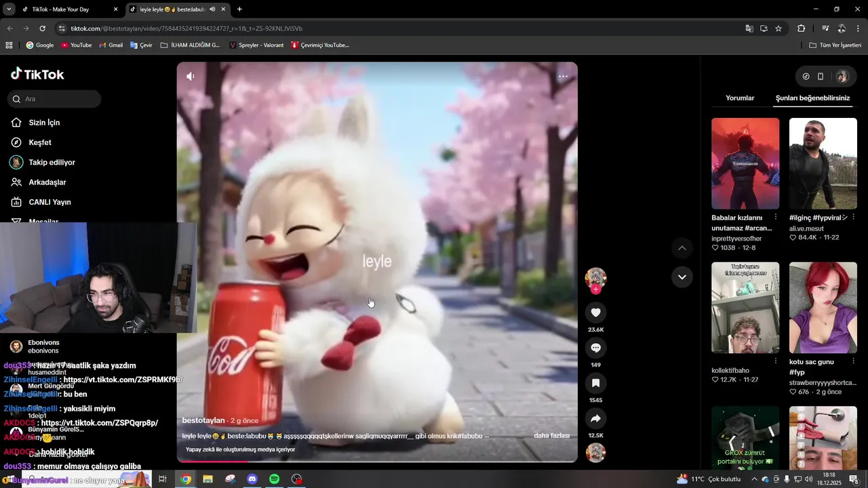Open Takip ediliyor in the sidebar
This screenshot has height=488, width=868.
[52, 162]
